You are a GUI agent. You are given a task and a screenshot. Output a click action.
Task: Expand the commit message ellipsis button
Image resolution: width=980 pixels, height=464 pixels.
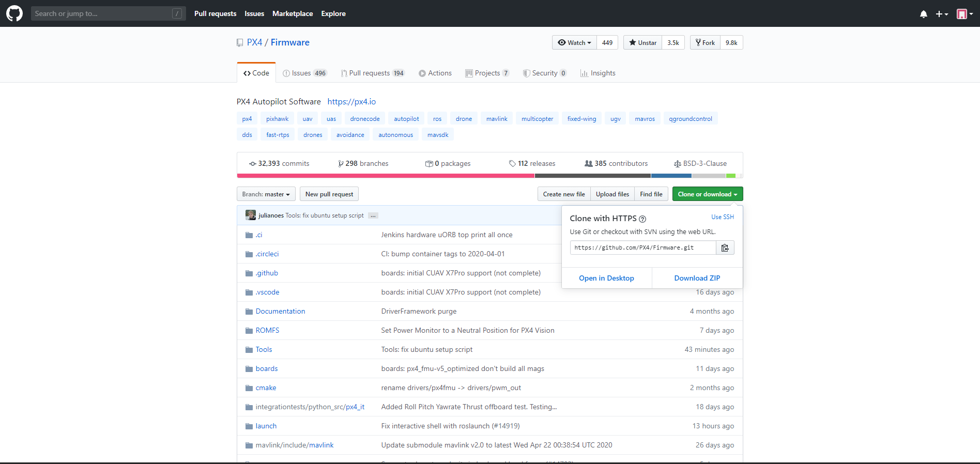click(373, 216)
